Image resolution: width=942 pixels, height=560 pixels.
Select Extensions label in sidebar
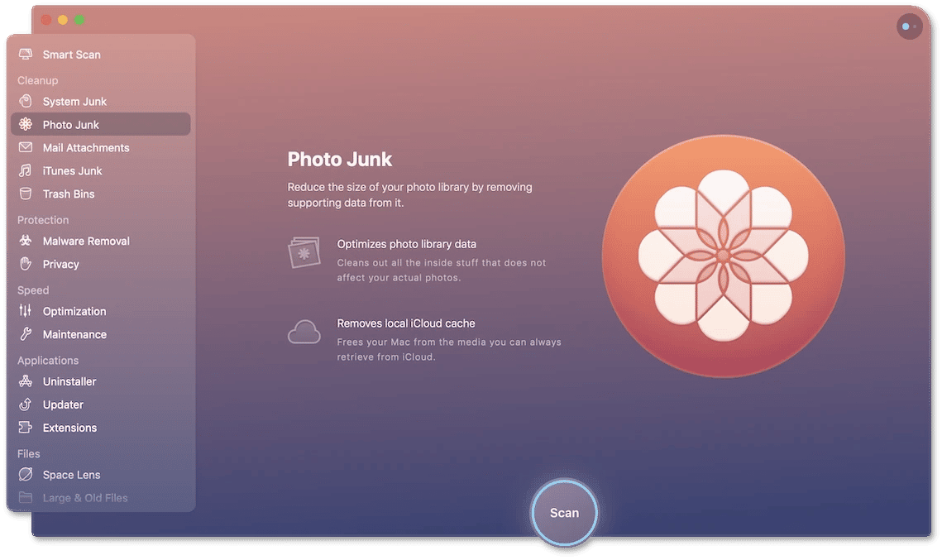69,428
